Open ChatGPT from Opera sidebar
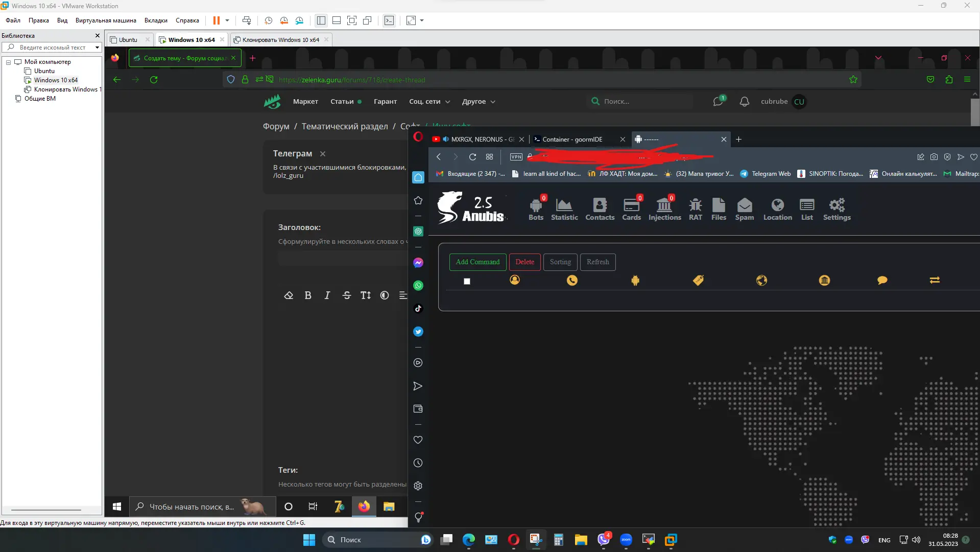The image size is (980, 552). (418, 232)
